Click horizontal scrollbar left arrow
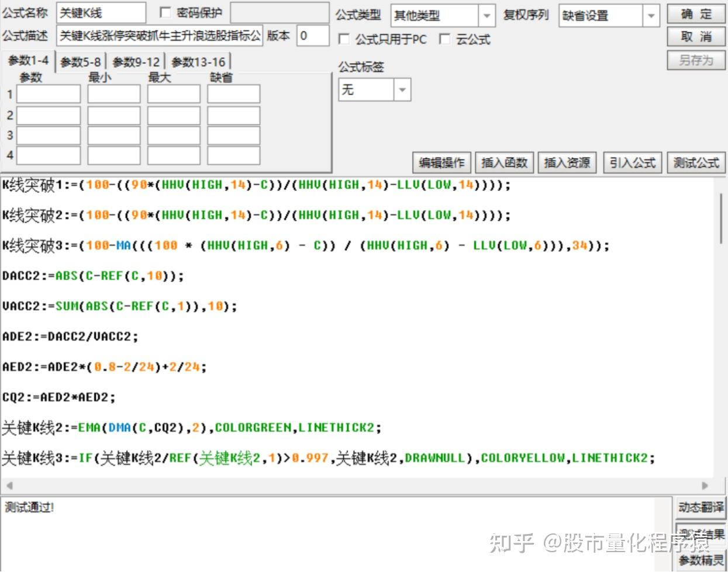This screenshot has height=572, width=728. (x=9, y=486)
